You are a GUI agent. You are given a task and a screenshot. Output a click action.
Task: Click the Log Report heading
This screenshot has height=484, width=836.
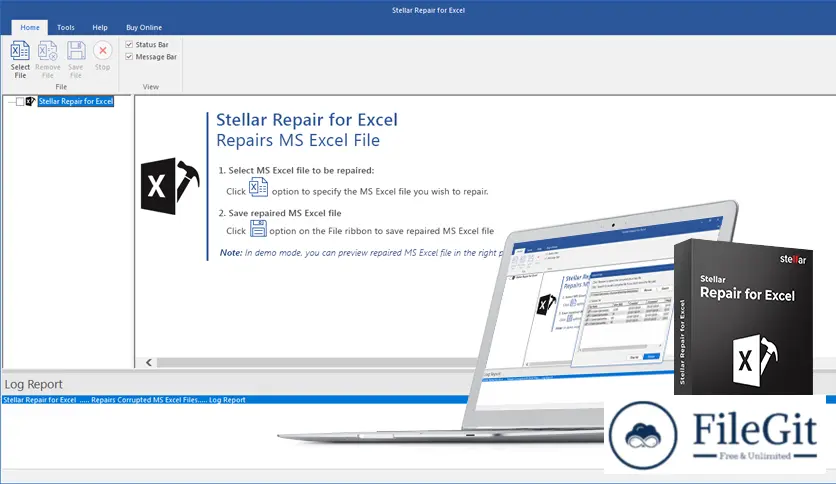pos(34,384)
